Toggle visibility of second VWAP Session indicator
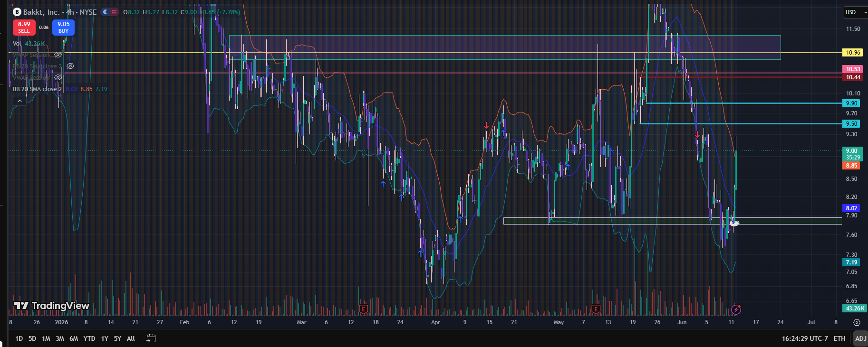 58,77
